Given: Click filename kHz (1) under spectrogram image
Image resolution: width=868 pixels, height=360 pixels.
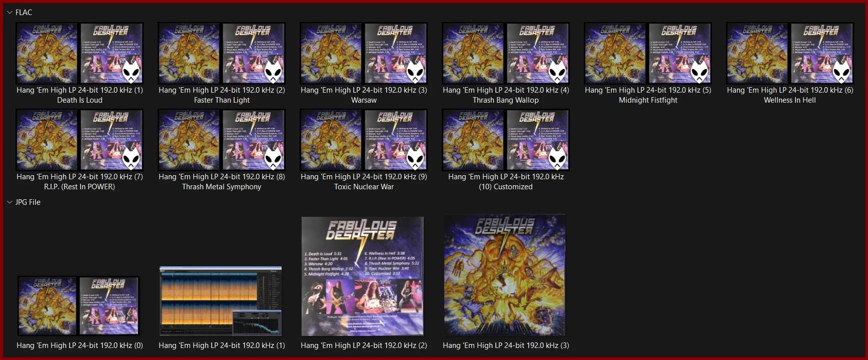Looking at the screenshot, I should click(x=222, y=345).
